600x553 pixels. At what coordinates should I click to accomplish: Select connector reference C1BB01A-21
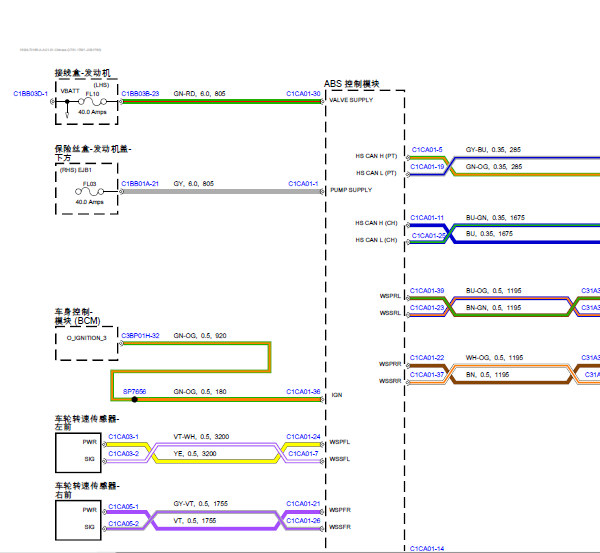140,184
